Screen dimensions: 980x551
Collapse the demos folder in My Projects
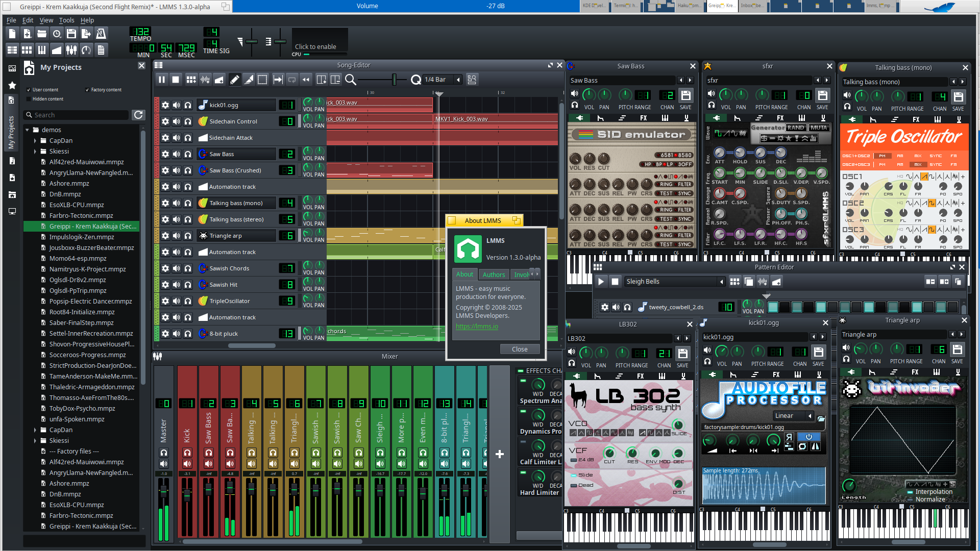pyautogui.click(x=27, y=130)
